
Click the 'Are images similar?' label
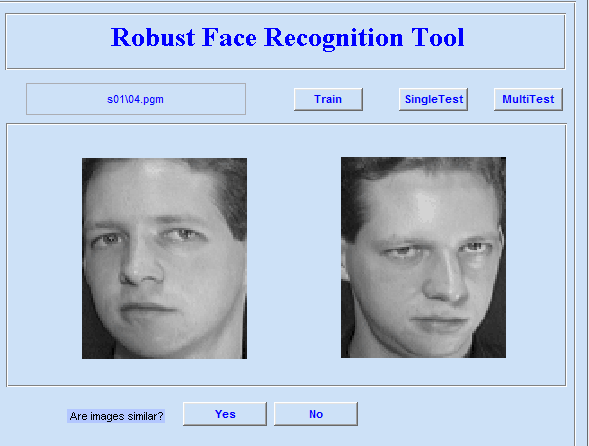pyautogui.click(x=116, y=416)
